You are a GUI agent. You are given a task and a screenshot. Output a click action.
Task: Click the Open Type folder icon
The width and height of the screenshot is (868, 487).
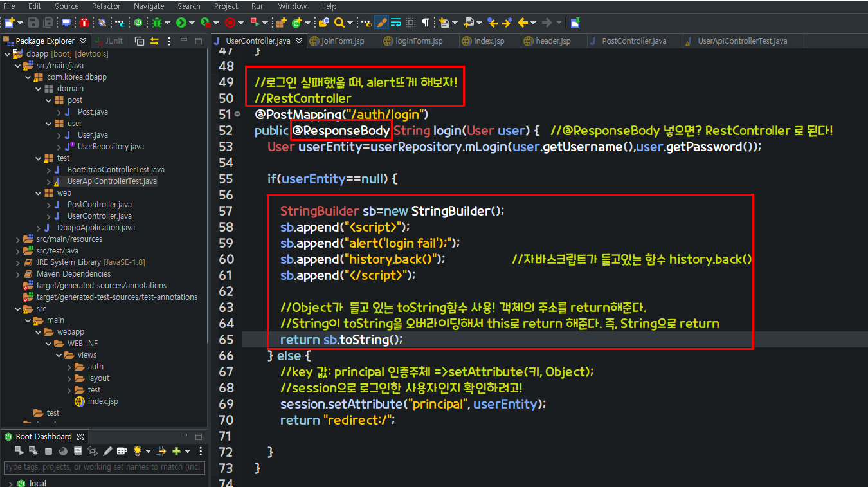(x=324, y=23)
